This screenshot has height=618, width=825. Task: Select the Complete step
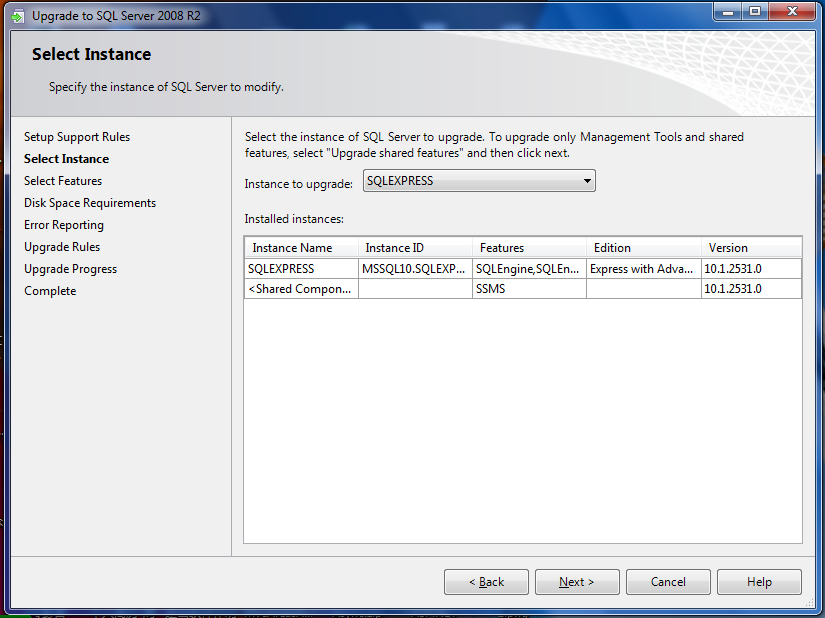[x=50, y=291]
